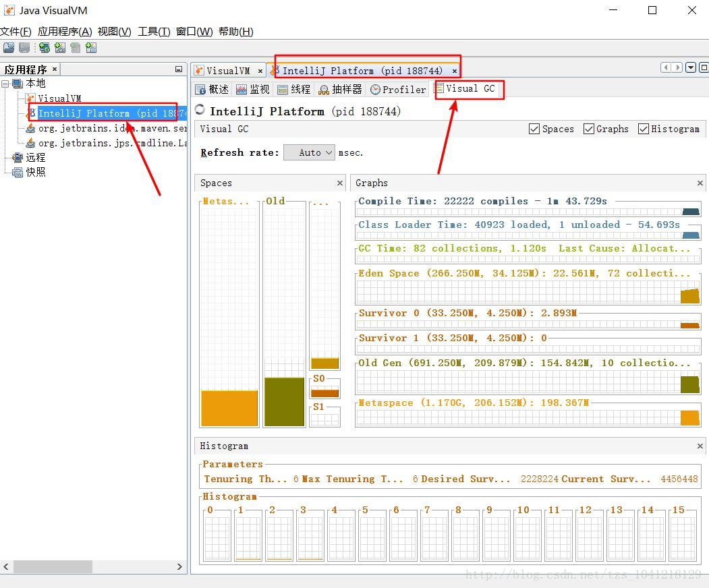Open the 帮助(H) menu
The height and width of the screenshot is (588, 709).
(x=236, y=32)
